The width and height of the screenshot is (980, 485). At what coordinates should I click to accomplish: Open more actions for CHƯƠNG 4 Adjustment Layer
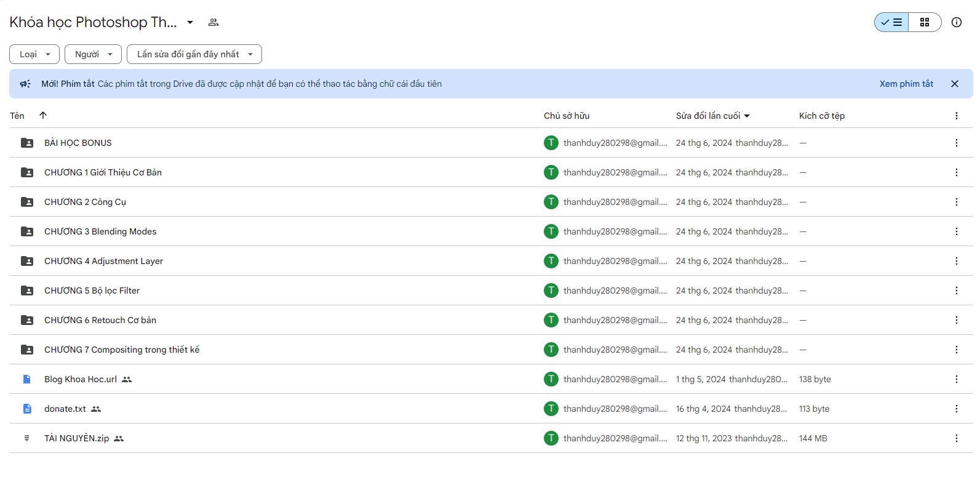(x=957, y=261)
